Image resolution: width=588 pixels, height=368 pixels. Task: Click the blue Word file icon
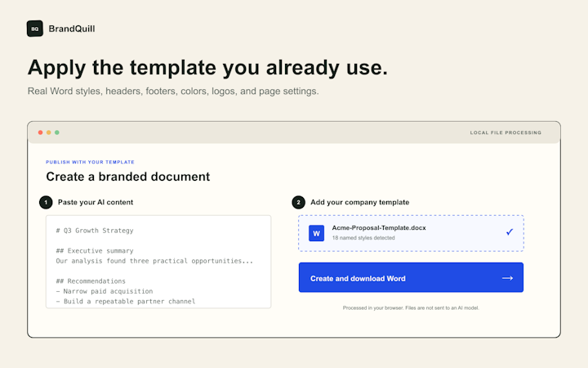pyautogui.click(x=316, y=233)
